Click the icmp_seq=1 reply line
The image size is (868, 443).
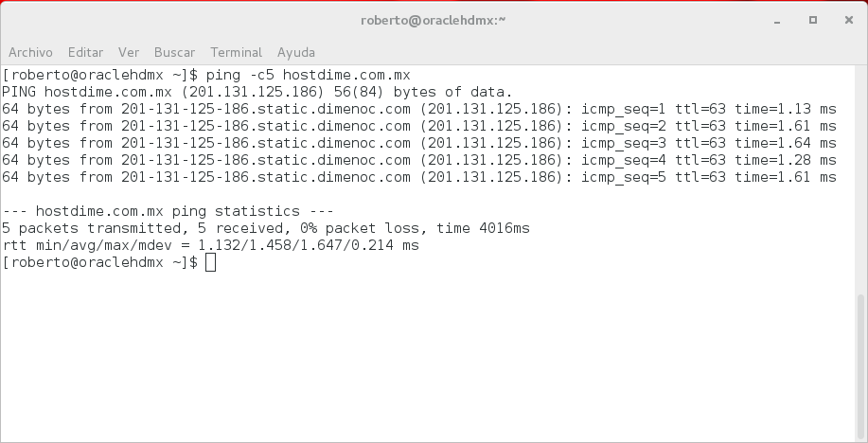(418, 109)
